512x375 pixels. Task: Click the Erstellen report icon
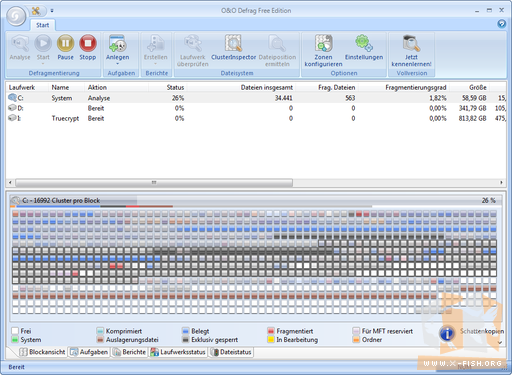point(156,43)
